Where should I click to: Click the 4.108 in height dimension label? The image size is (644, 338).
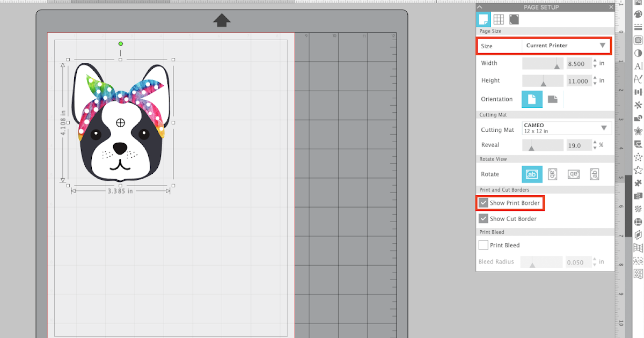click(x=63, y=123)
